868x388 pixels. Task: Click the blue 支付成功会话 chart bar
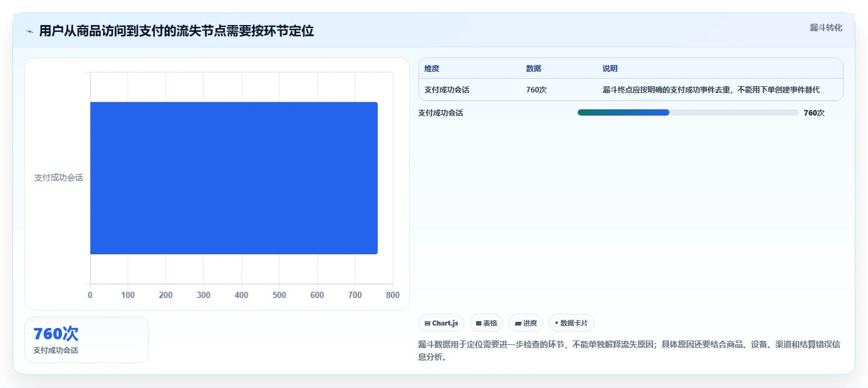pyautogui.click(x=234, y=178)
